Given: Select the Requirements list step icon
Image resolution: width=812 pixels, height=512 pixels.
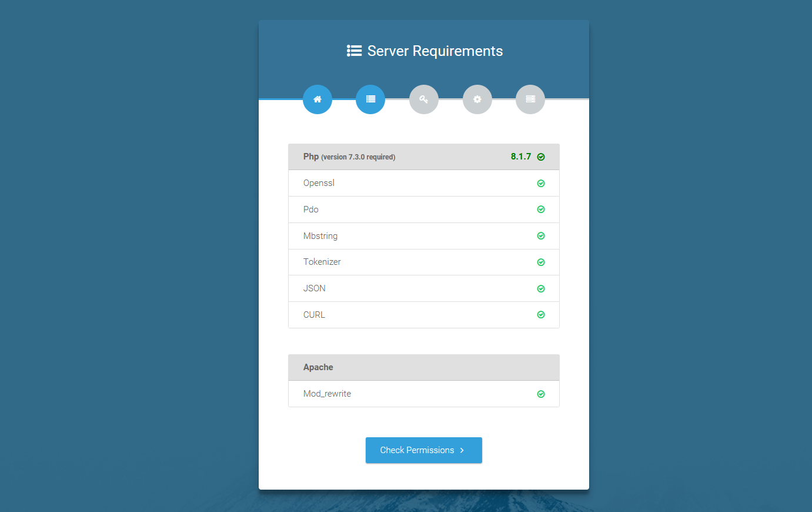Looking at the screenshot, I should click(x=370, y=99).
